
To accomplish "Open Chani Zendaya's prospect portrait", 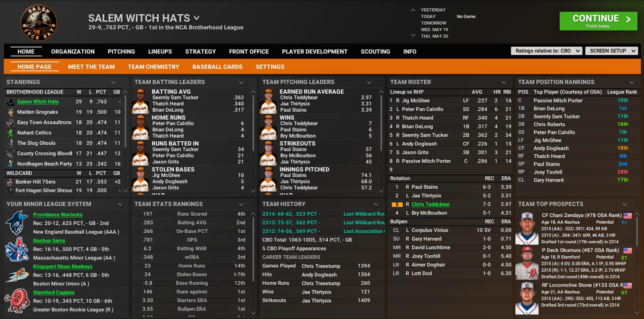I will (x=527, y=228).
